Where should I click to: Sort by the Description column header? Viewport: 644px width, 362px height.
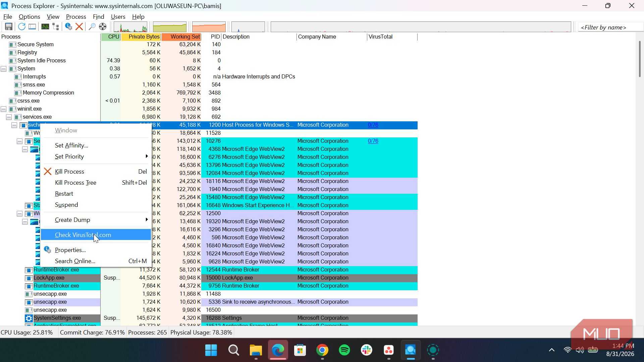[x=259, y=37]
